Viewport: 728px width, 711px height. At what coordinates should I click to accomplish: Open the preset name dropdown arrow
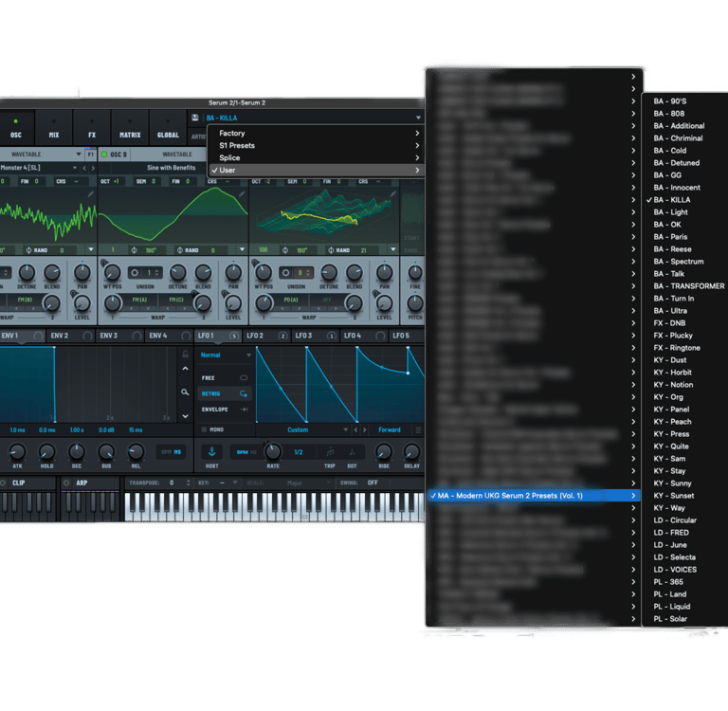(x=418, y=118)
